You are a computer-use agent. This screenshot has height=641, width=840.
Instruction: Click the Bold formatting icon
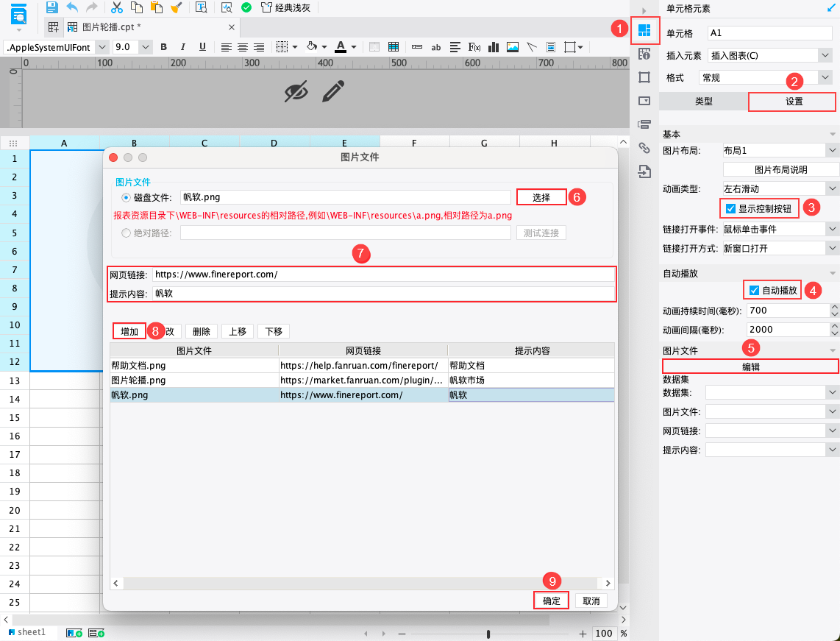[x=164, y=47]
